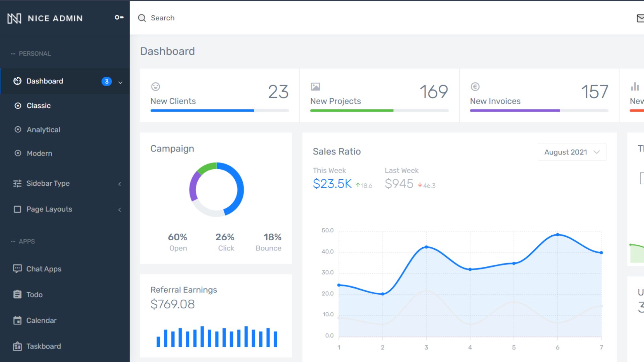This screenshot has width=644, height=362.
Task: Click the Calendar icon in sidebar
Action: [x=17, y=320]
